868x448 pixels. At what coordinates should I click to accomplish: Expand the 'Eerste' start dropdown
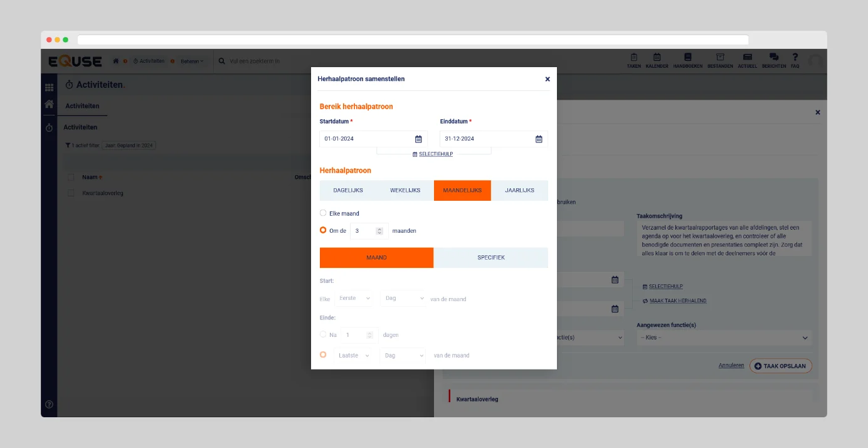[354, 299]
